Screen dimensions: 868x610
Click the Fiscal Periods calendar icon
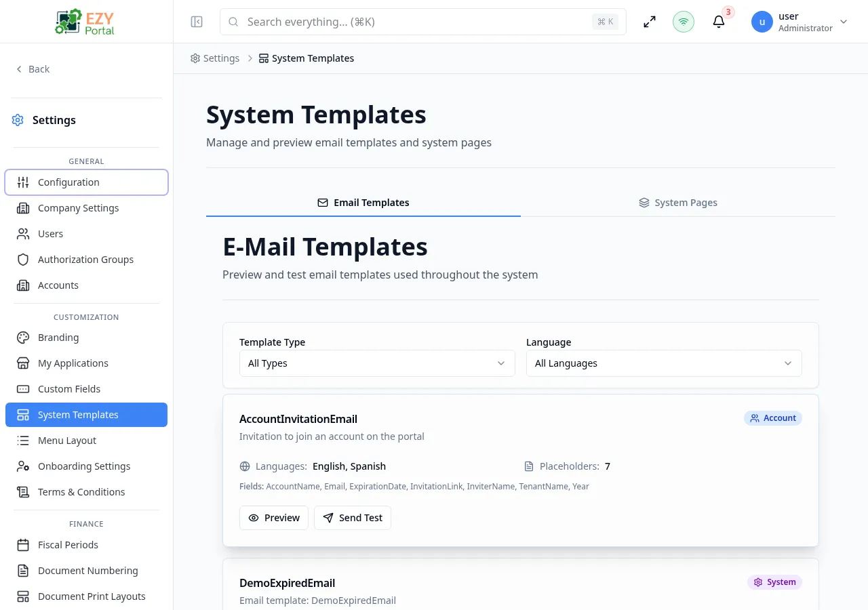[x=23, y=545]
